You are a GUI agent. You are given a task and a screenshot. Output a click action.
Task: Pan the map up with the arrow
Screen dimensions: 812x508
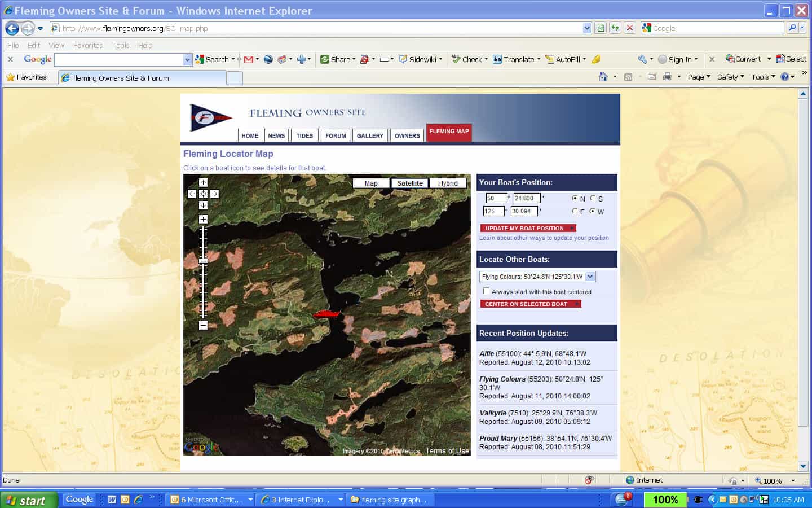(x=203, y=182)
